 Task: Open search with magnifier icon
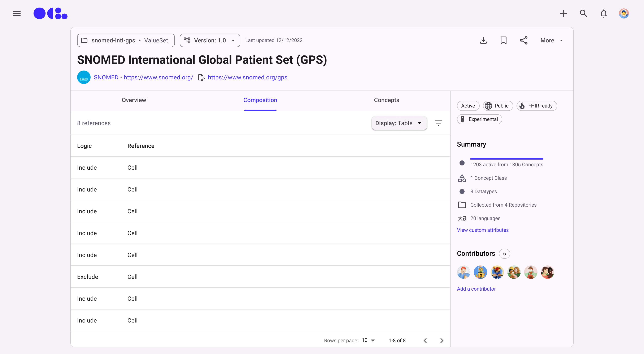[583, 13]
